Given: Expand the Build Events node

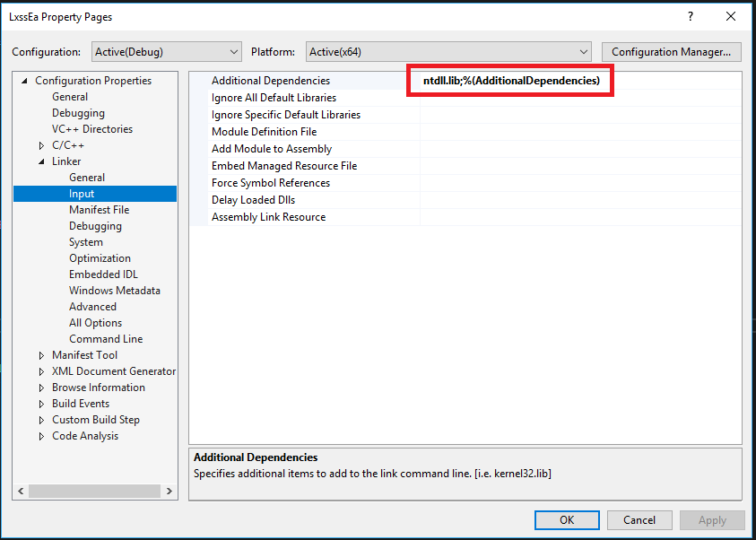Looking at the screenshot, I should point(40,403).
